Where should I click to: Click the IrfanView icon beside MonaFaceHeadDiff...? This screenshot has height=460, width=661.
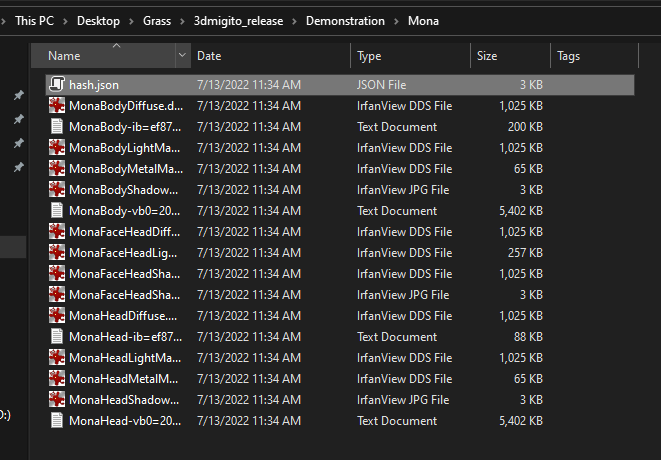pos(57,231)
